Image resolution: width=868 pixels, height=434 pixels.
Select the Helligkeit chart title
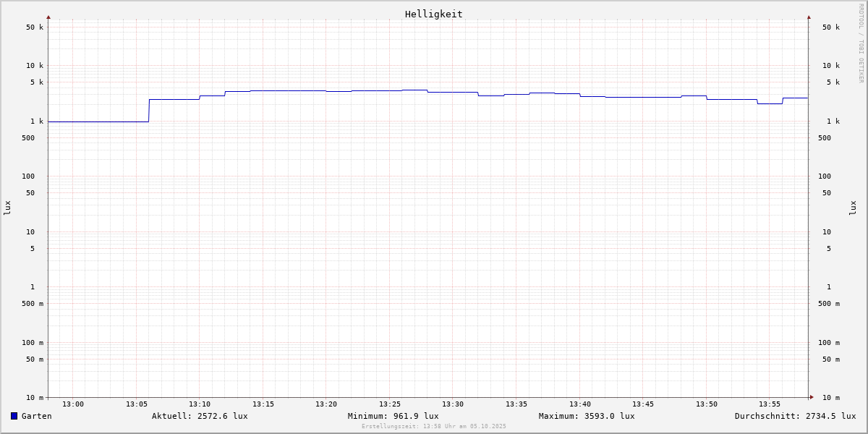click(433, 14)
